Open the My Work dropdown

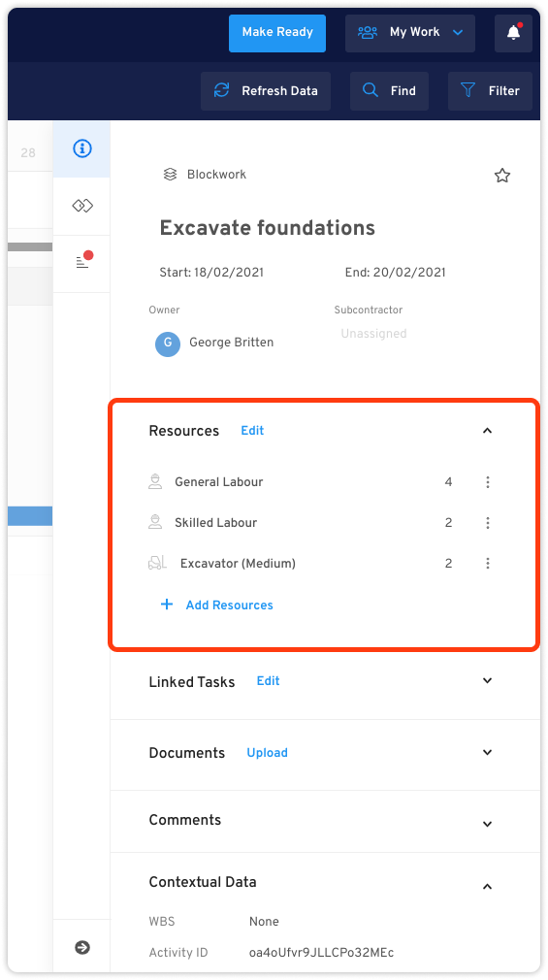(410, 32)
